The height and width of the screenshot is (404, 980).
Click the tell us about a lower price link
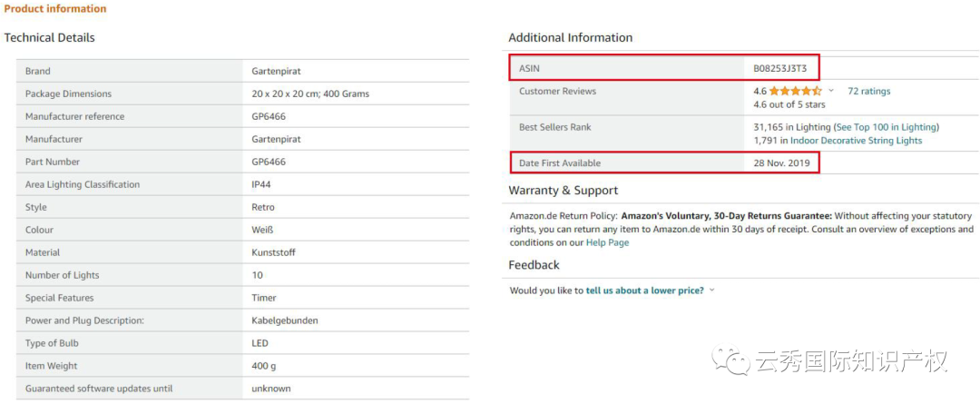[644, 291]
